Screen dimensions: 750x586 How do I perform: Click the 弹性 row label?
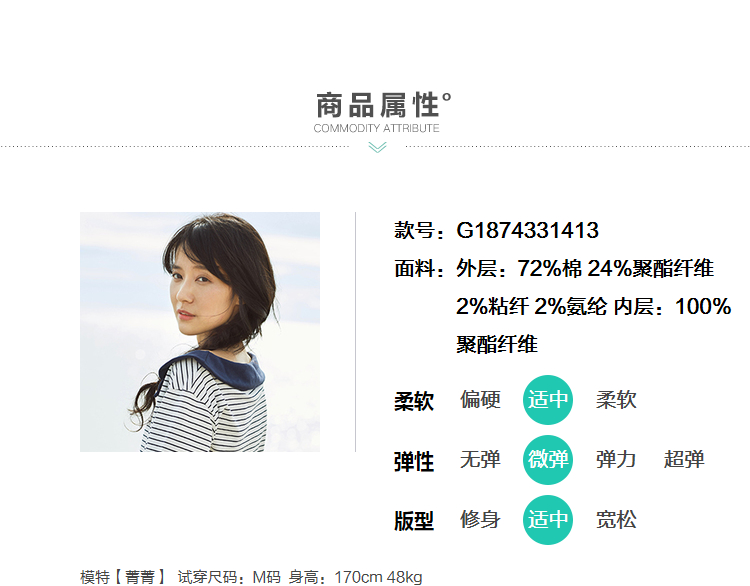[414, 462]
